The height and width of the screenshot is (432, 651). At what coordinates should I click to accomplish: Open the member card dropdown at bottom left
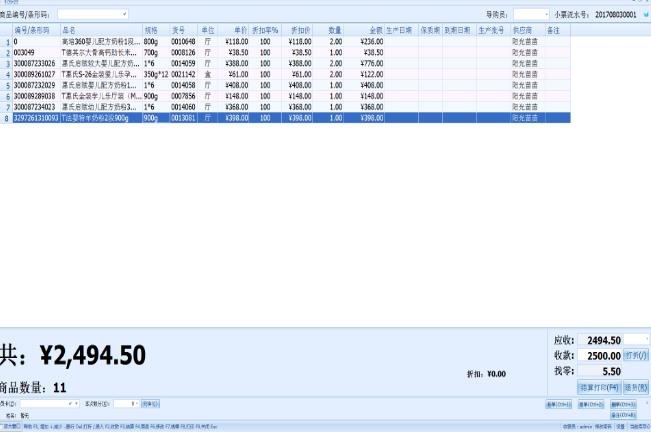tap(76, 403)
